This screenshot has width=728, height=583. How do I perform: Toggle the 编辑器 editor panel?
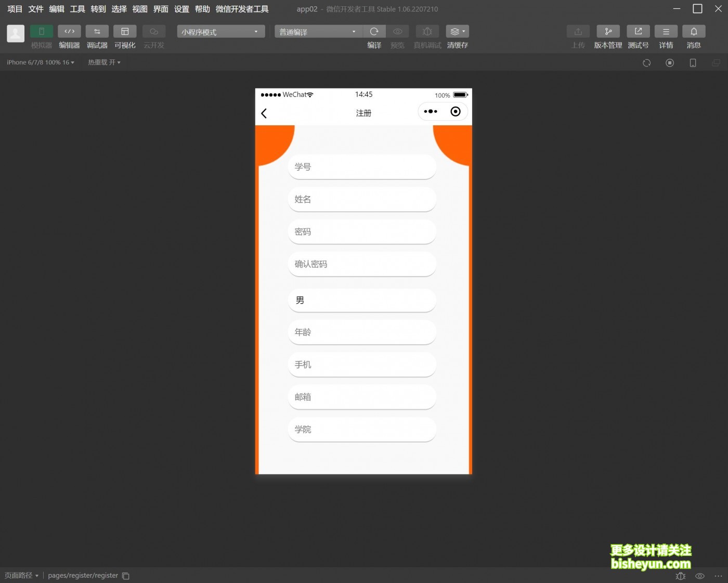tap(69, 32)
